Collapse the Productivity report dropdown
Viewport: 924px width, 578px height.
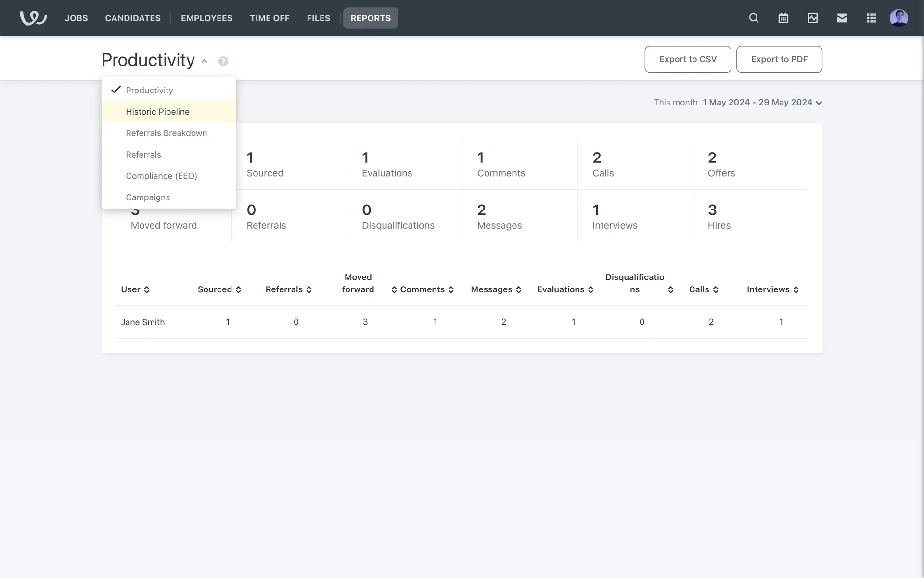(204, 61)
